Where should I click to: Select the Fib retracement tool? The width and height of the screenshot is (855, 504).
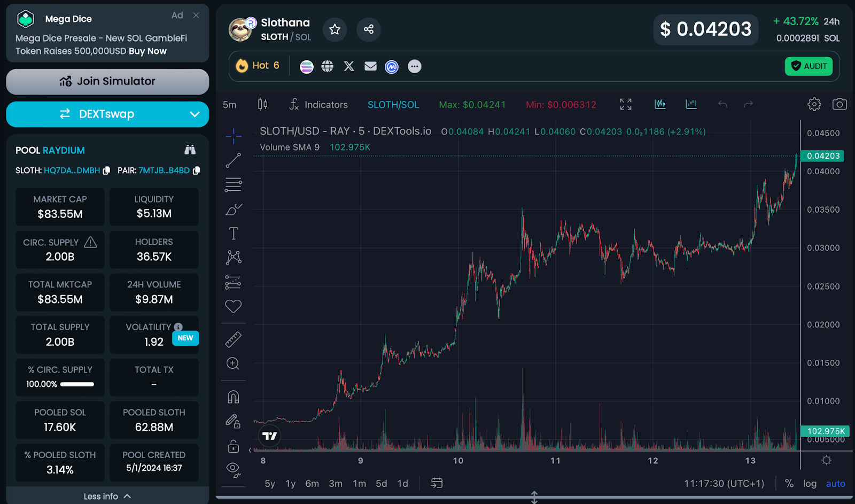click(x=234, y=185)
